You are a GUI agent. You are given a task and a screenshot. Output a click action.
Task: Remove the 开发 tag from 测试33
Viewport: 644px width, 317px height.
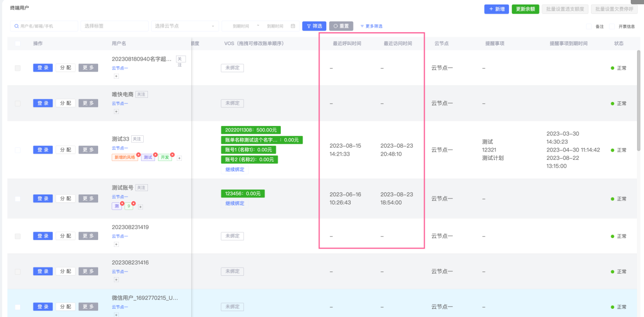(x=172, y=154)
